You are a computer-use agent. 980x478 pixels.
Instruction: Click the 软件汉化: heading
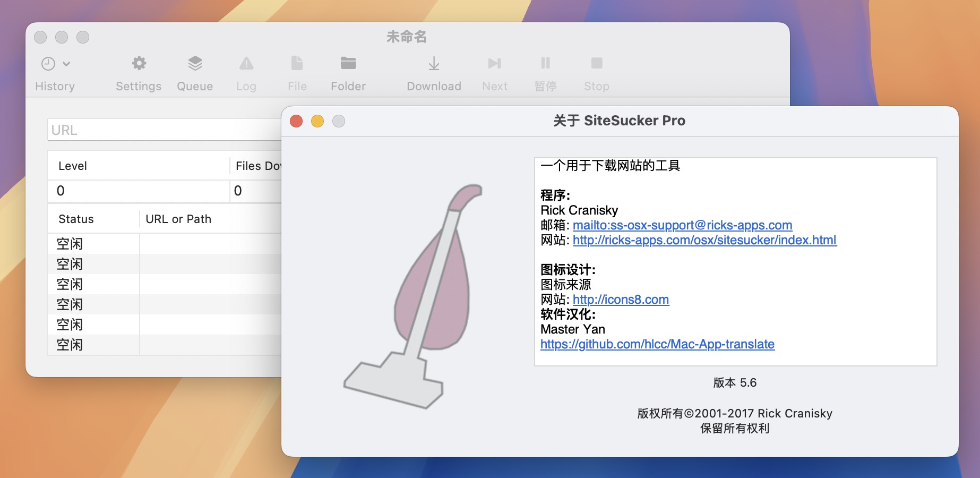568,314
